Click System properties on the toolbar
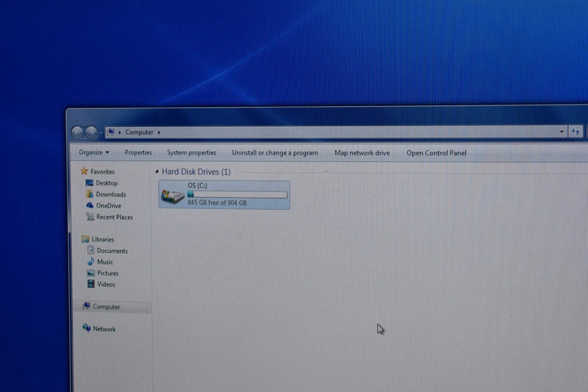This screenshot has height=392, width=588. (x=192, y=153)
